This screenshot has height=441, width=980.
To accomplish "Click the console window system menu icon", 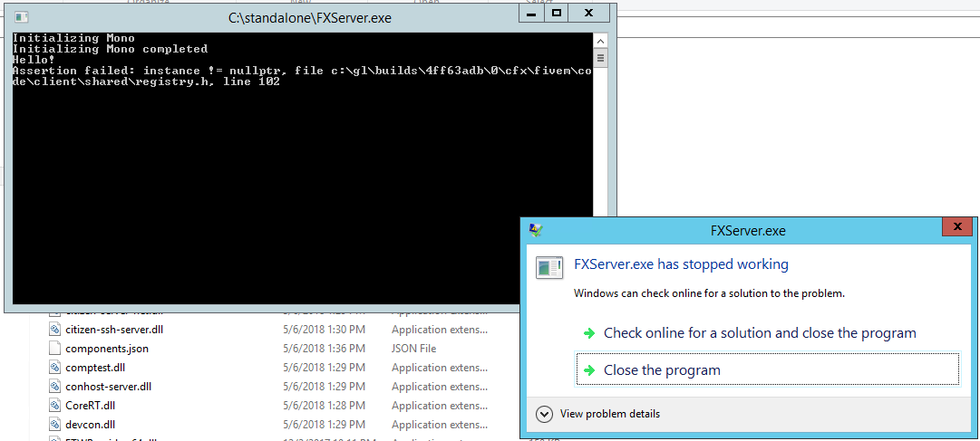I will click(x=21, y=17).
